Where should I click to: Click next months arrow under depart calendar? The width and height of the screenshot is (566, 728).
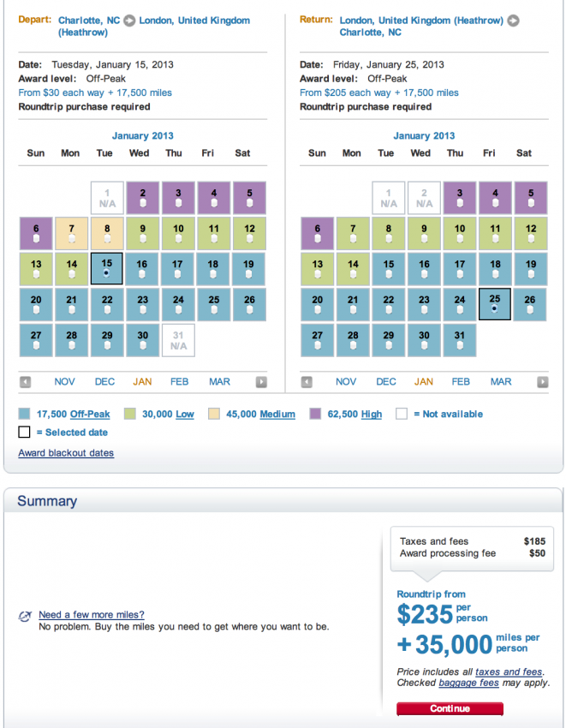(261, 382)
